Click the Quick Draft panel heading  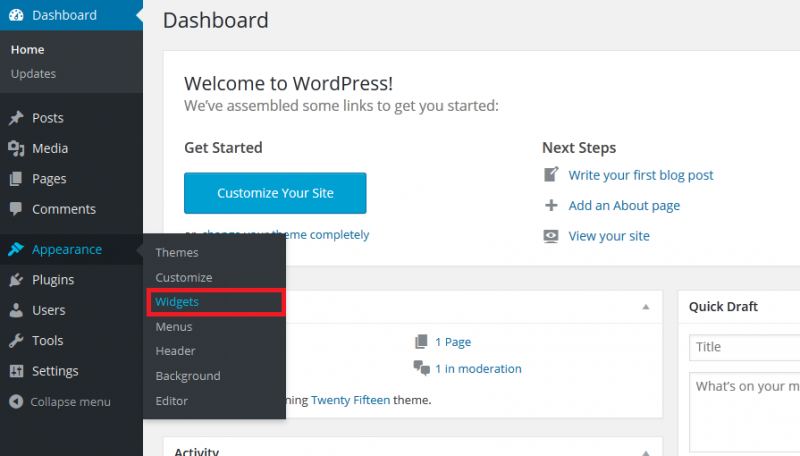pyautogui.click(x=723, y=307)
